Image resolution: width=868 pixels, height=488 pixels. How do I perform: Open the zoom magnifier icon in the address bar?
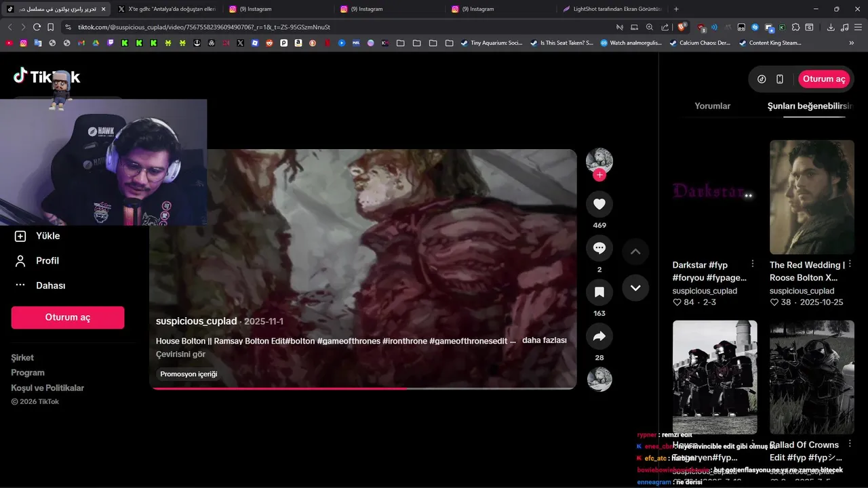click(650, 27)
